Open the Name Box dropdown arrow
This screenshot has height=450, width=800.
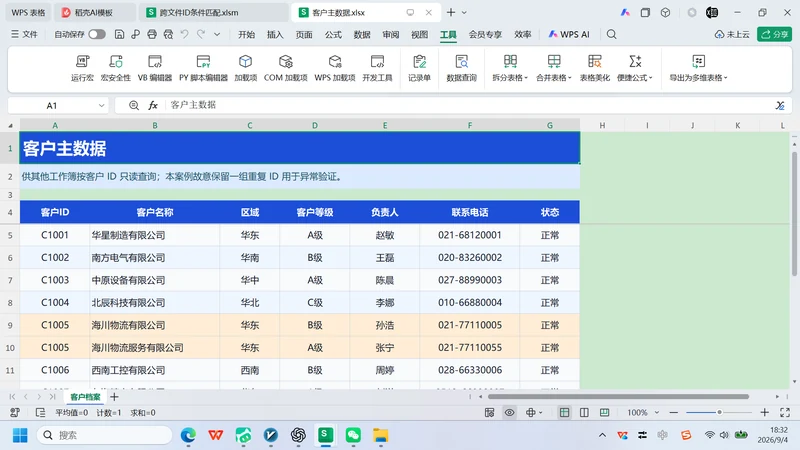(x=101, y=106)
